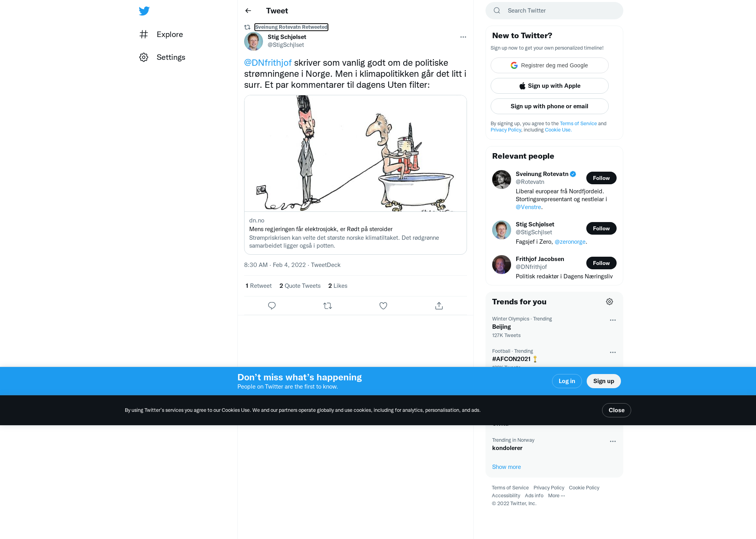This screenshot has width=756, height=539.
Task: Click the share tweet icon
Action: (x=439, y=306)
